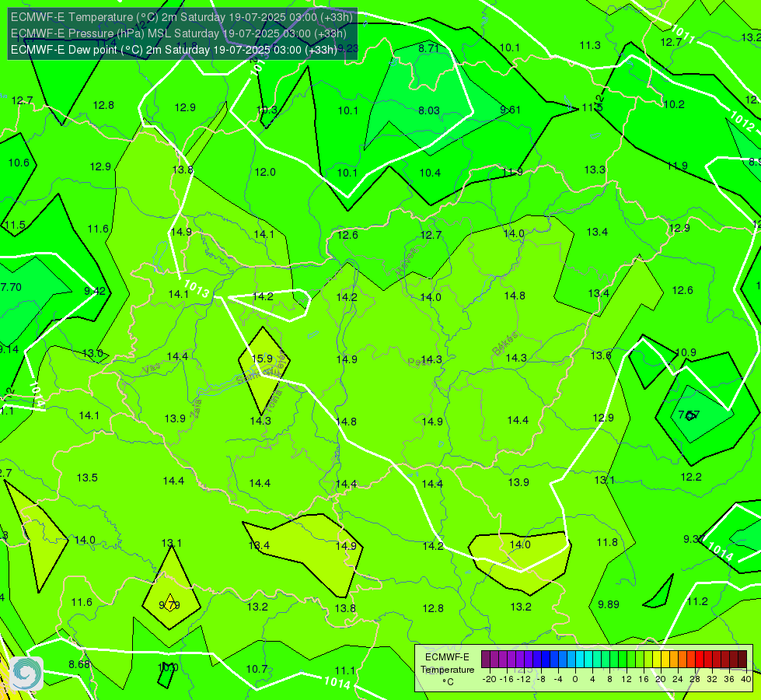Screen dimensions: 761x700
Task: Click the Vas county label
Action: [x=152, y=369]
